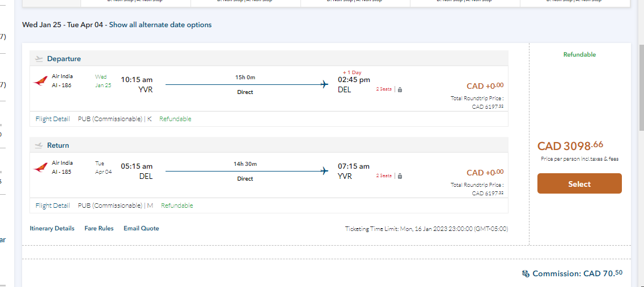644x287 pixels.
Task: Click the Departure section takeoff plane icon
Action: tap(39, 59)
